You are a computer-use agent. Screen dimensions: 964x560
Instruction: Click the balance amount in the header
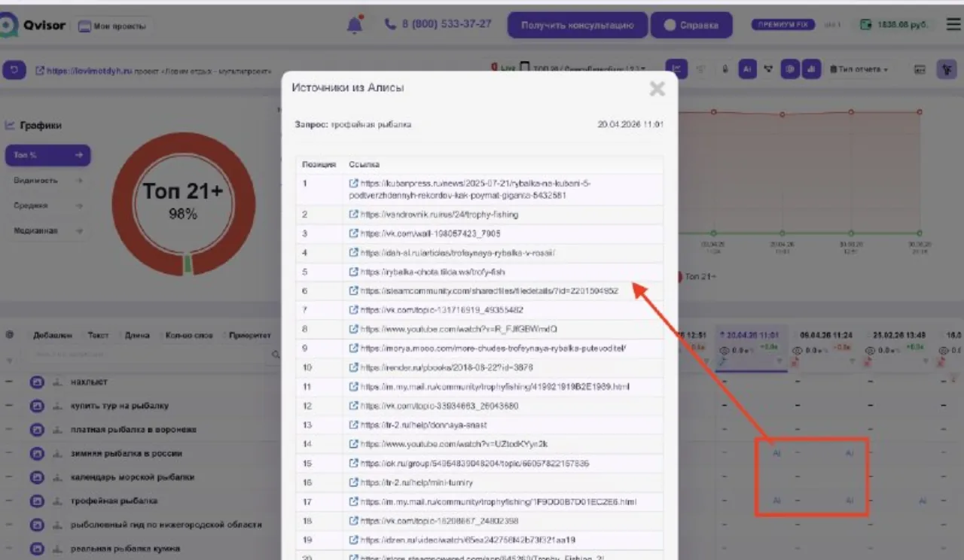[x=902, y=25]
